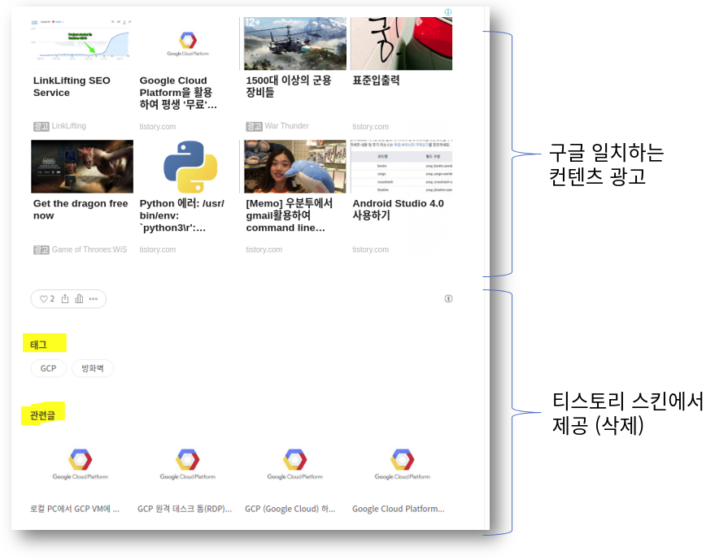The image size is (728, 560).
Task: Click the info icon right of reaction bar
Action: pos(448,298)
